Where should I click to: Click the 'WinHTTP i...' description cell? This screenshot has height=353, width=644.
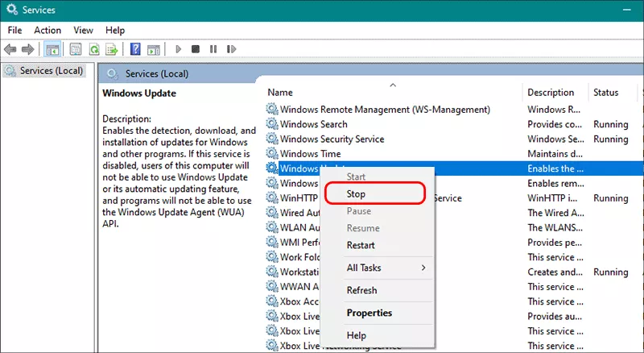pos(552,198)
